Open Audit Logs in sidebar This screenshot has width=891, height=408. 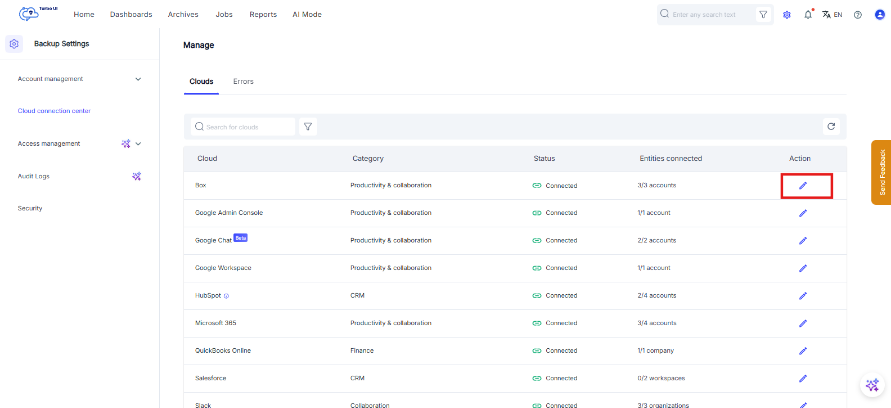pyautogui.click(x=34, y=176)
